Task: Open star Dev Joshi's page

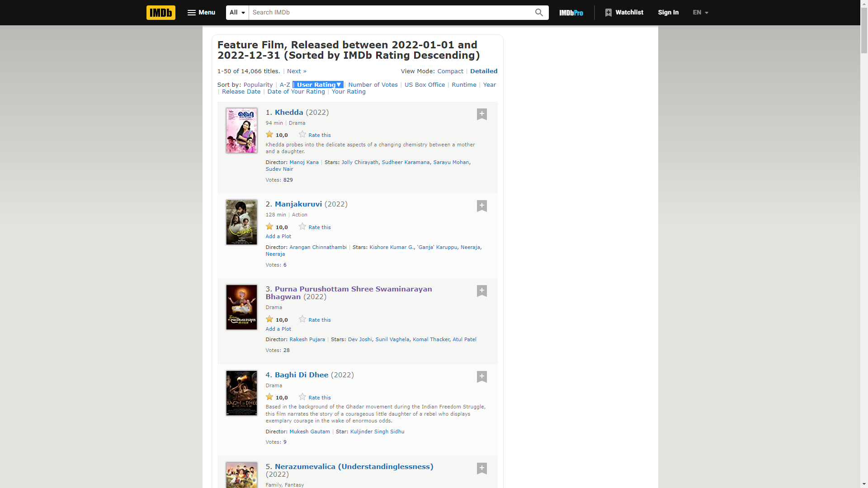Action: pos(360,339)
